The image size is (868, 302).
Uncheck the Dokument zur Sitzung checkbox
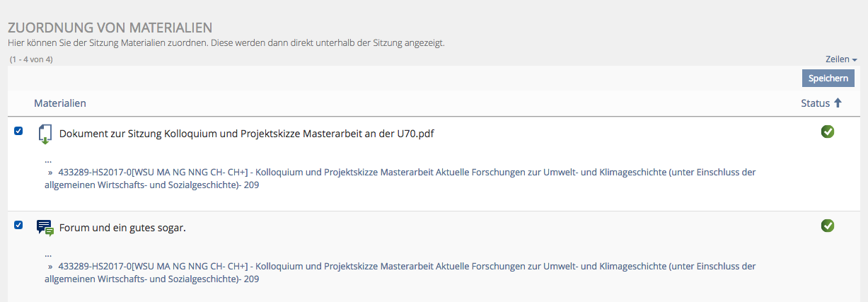[18, 131]
